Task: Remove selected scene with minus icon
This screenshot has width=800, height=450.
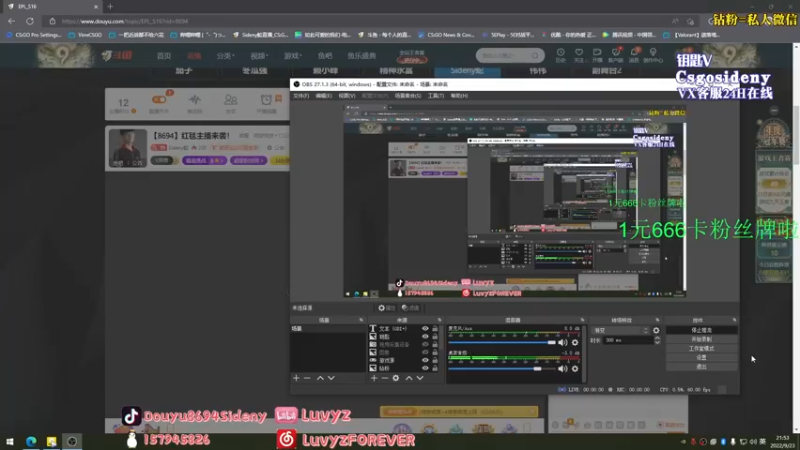Action: (307, 378)
